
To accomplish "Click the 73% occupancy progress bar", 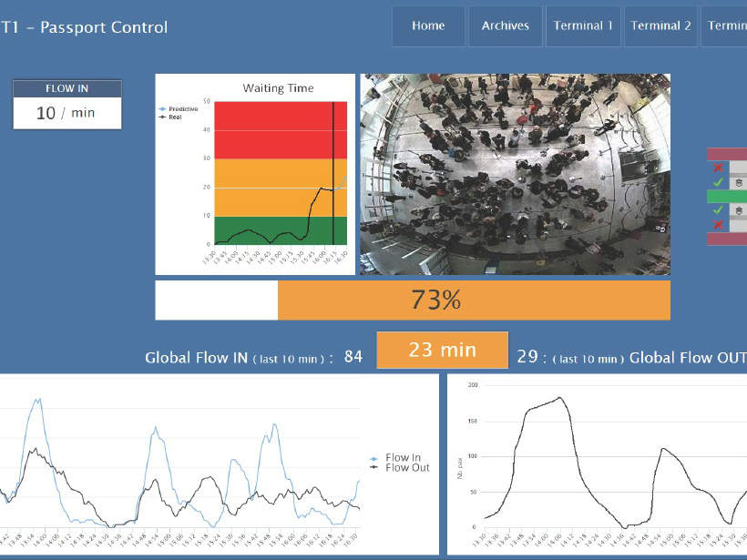I will [413, 300].
